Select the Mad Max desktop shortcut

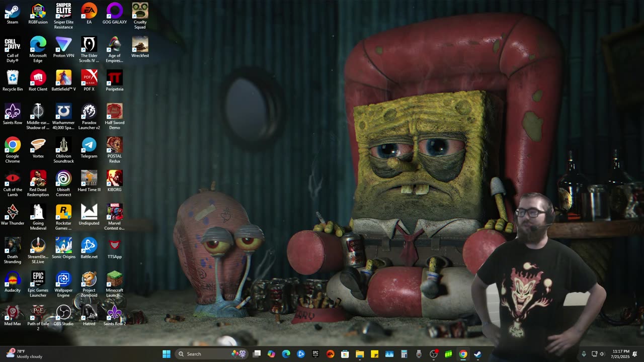tap(13, 316)
